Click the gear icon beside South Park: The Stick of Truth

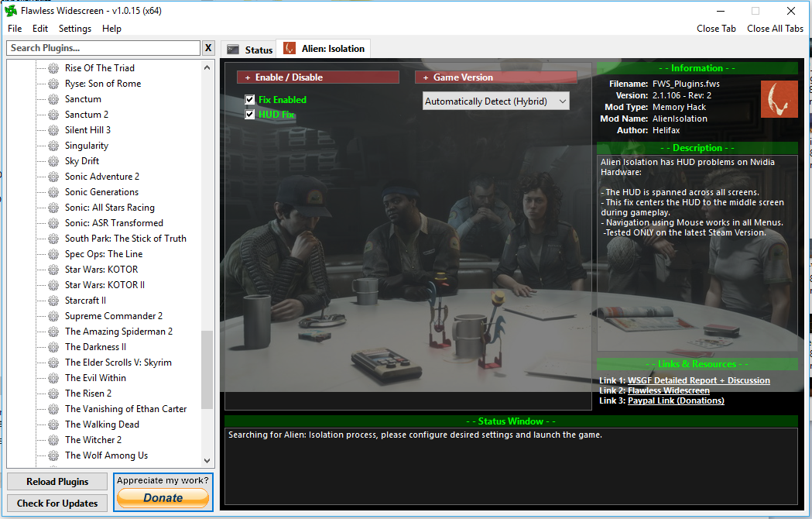(53, 239)
